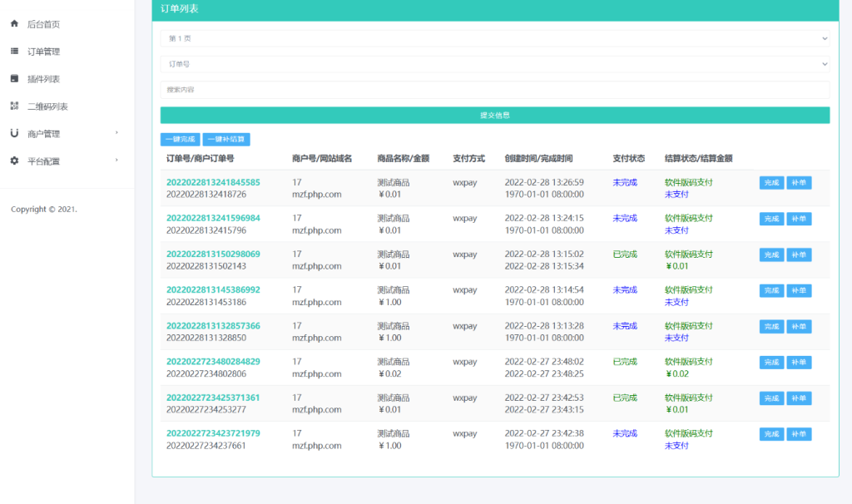The width and height of the screenshot is (852, 504).
Task: Expand the 商户管理 submenu arrow
Action: [x=116, y=133]
